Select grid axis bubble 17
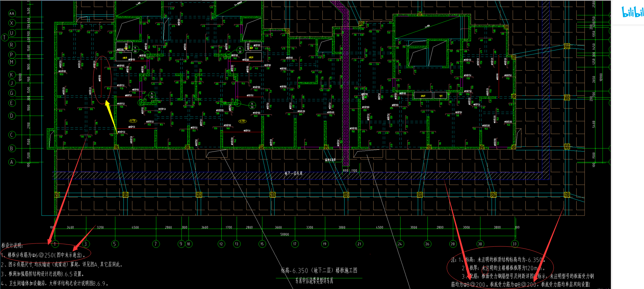The width and height of the screenshot is (644, 289). click(295, 244)
